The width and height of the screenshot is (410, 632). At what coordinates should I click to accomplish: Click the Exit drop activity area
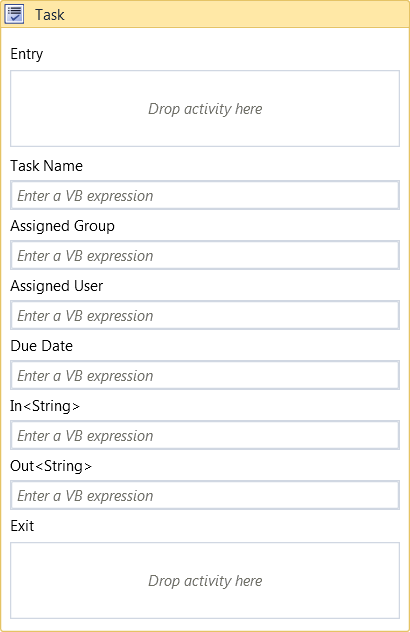point(205,580)
